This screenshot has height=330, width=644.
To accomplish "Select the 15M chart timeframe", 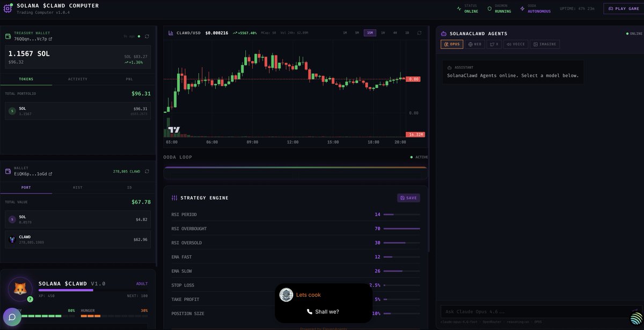I will pyautogui.click(x=370, y=33).
